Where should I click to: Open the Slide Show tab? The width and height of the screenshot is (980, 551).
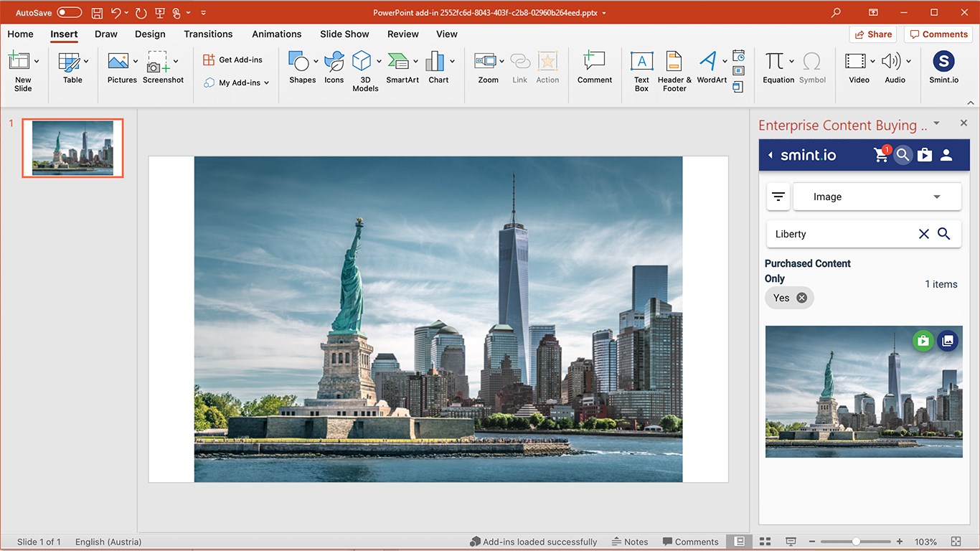tap(344, 34)
